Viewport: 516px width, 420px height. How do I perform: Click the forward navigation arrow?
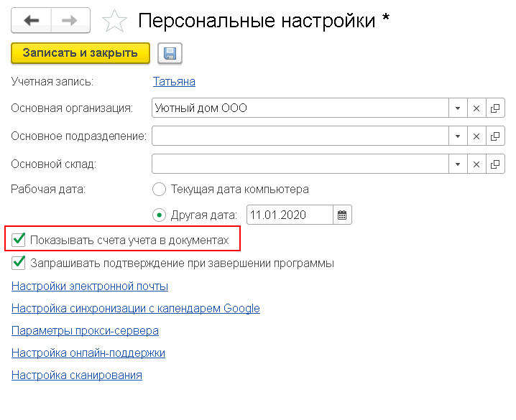tap(70, 20)
